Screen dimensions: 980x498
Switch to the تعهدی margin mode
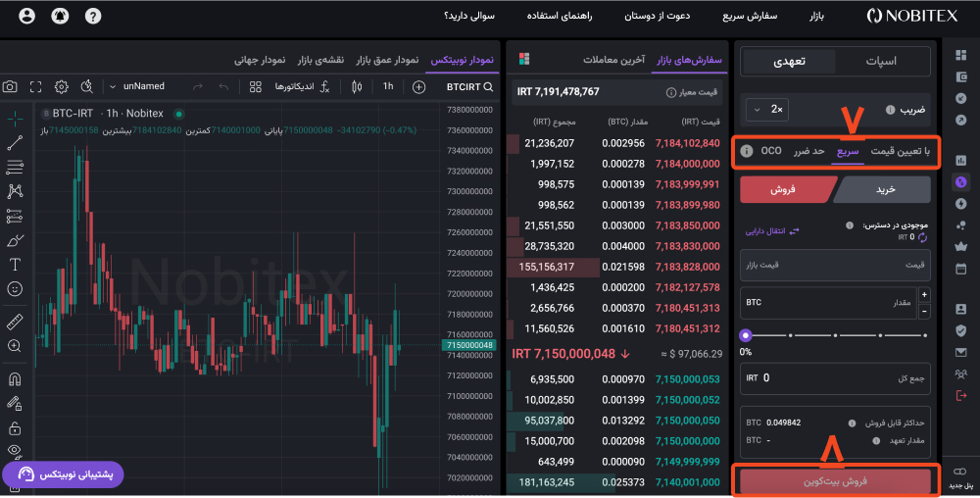click(x=790, y=62)
